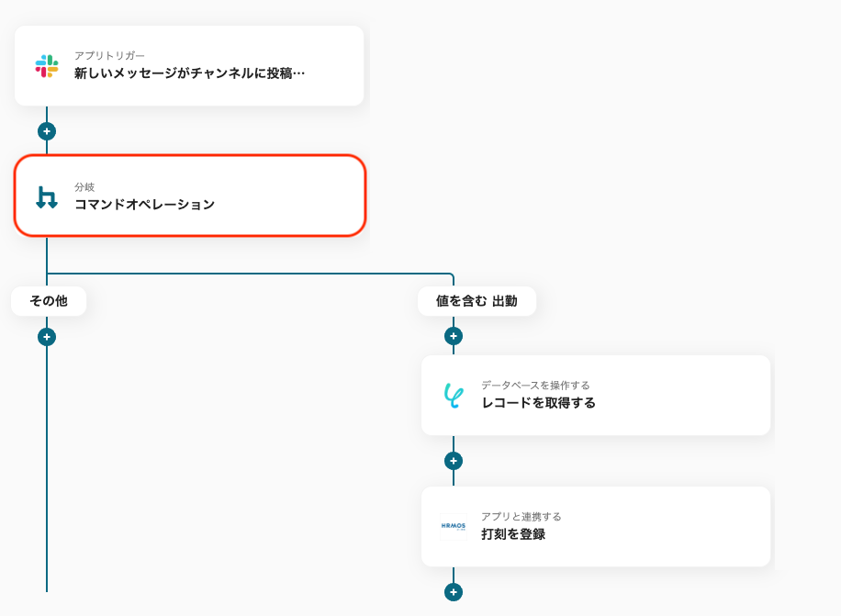841x616 pixels.
Task: Add step via plus under その他 label
Action: tap(47, 337)
